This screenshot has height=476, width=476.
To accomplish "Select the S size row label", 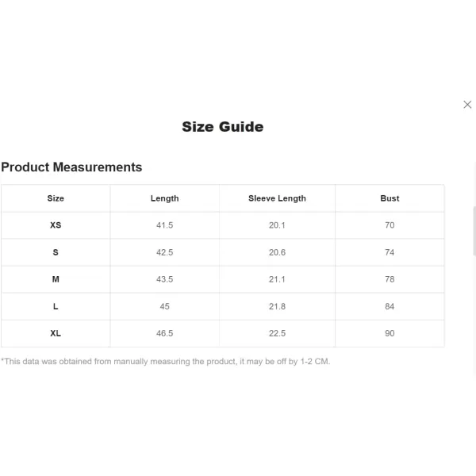I will click(56, 252).
